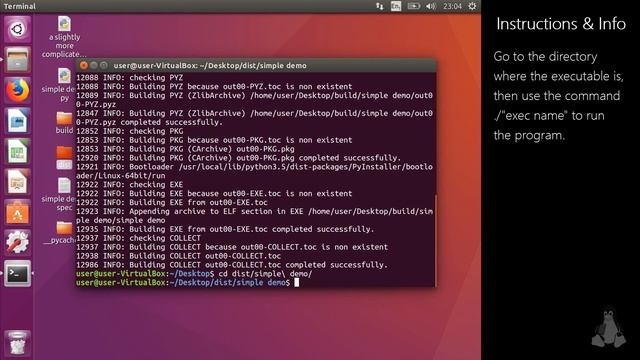The width and height of the screenshot is (640, 360).
Task: Open the Ubuntu Dash search launcher
Action: [x=17, y=29]
